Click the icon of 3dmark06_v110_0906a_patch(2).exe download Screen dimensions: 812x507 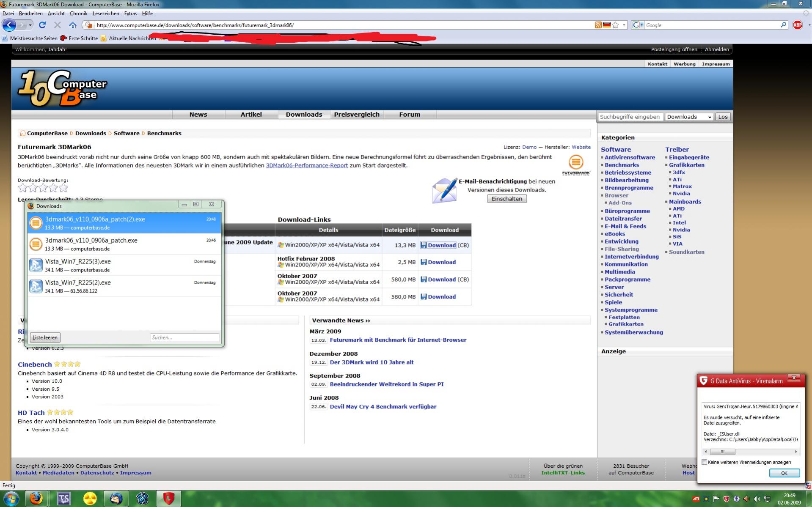click(x=36, y=223)
